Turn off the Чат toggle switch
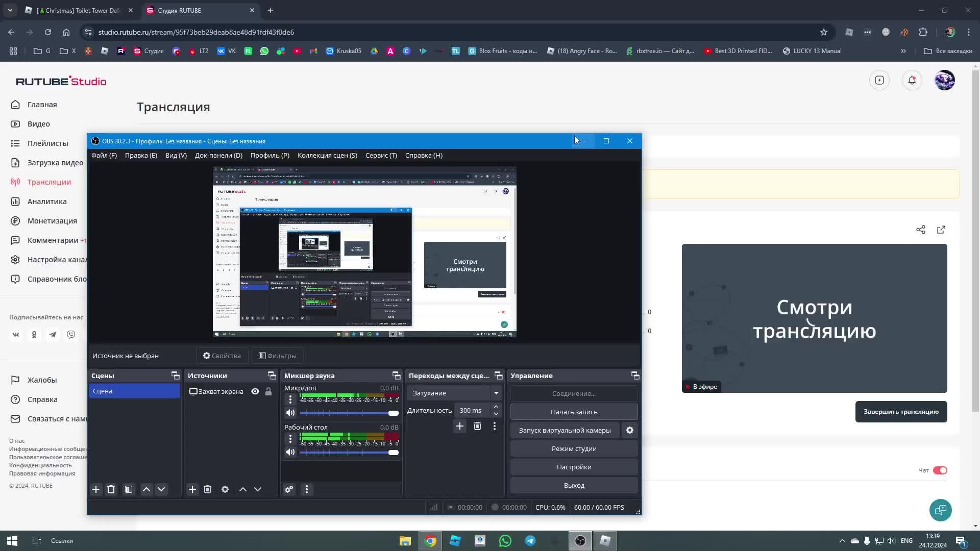The image size is (980, 551). coord(940,470)
